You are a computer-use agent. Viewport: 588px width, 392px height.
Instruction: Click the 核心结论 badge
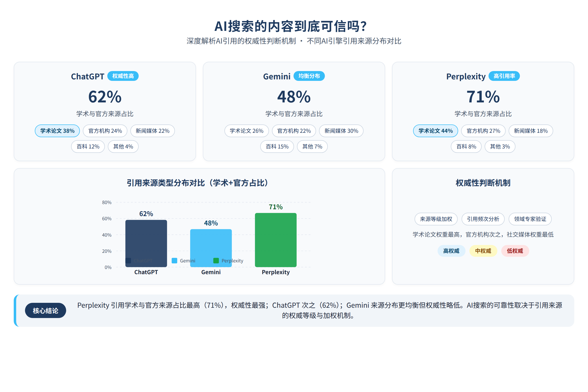click(46, 310)
